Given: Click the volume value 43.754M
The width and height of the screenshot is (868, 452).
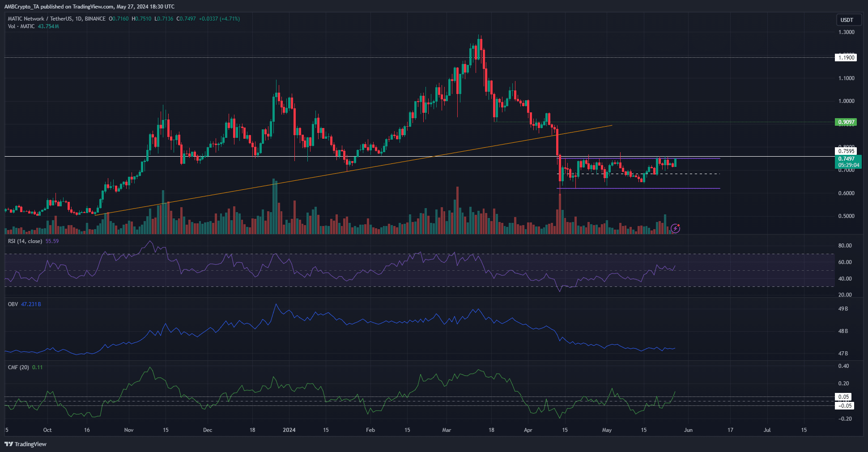Looking at the screenshot, I should 48,26.
